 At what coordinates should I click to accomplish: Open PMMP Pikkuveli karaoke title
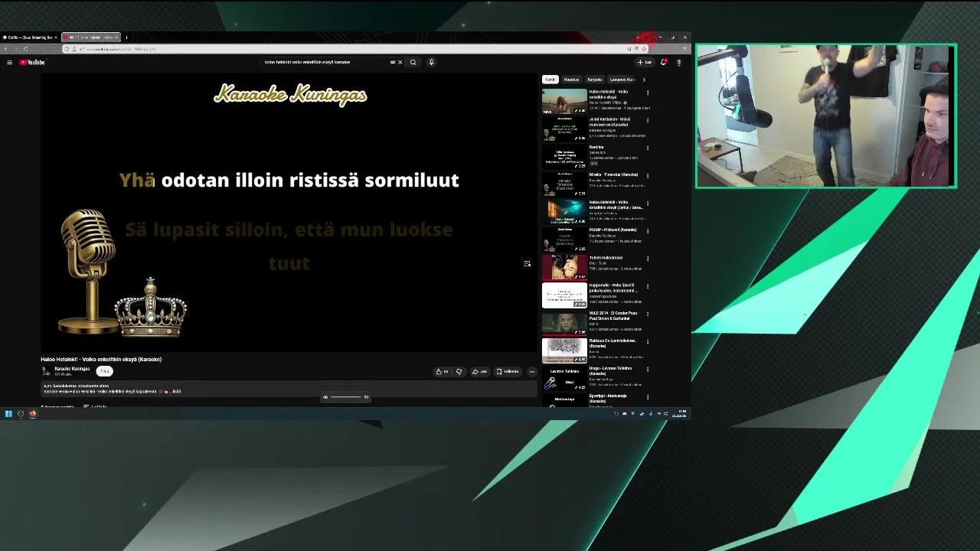[x=612, y=230]
